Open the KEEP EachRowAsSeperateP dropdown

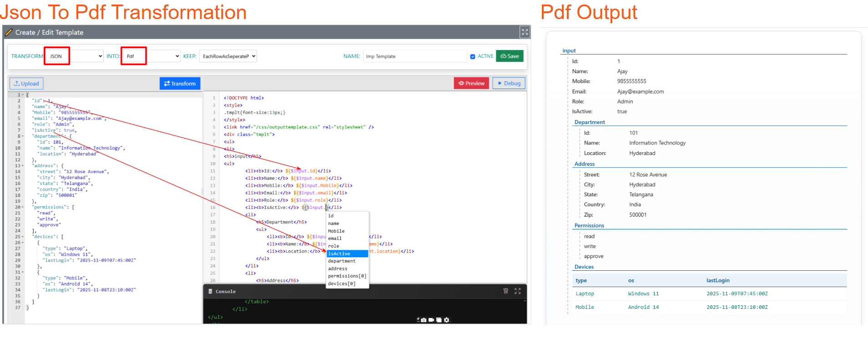click(228, 56)
